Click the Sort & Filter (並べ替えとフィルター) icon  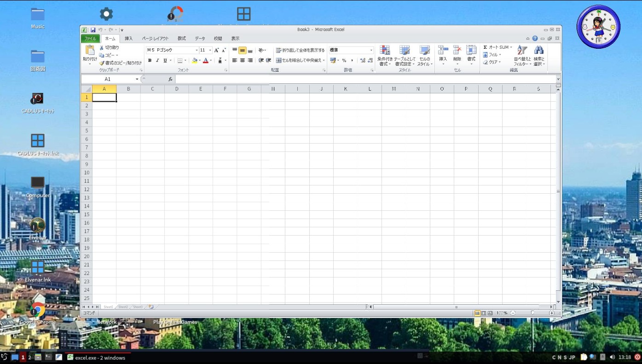tap(522, 55)
